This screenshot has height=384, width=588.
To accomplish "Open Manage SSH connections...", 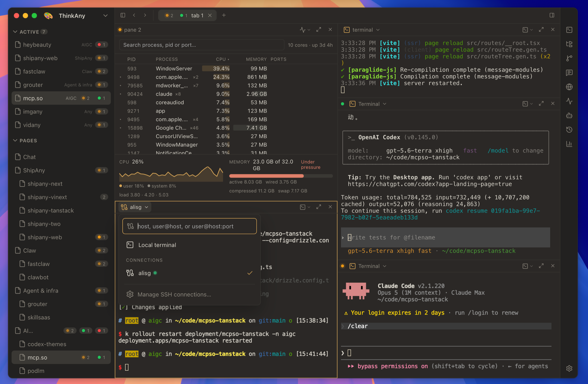I will (190, 294).
